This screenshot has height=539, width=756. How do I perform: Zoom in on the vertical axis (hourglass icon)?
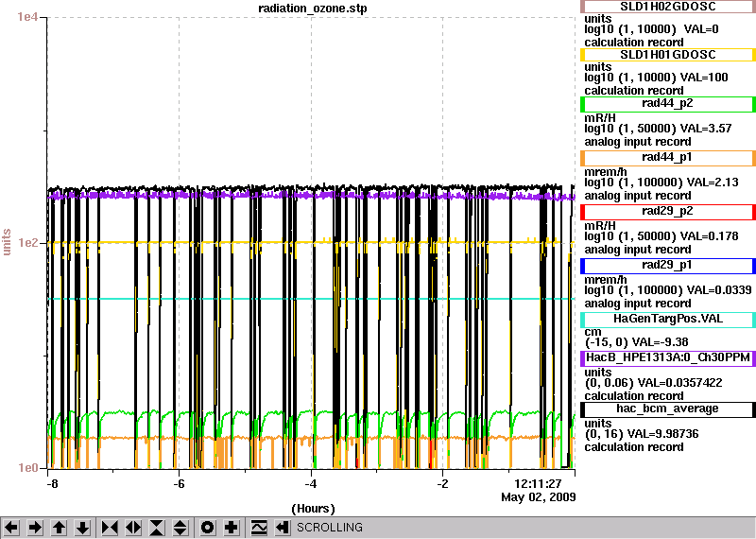coord(157,528)
